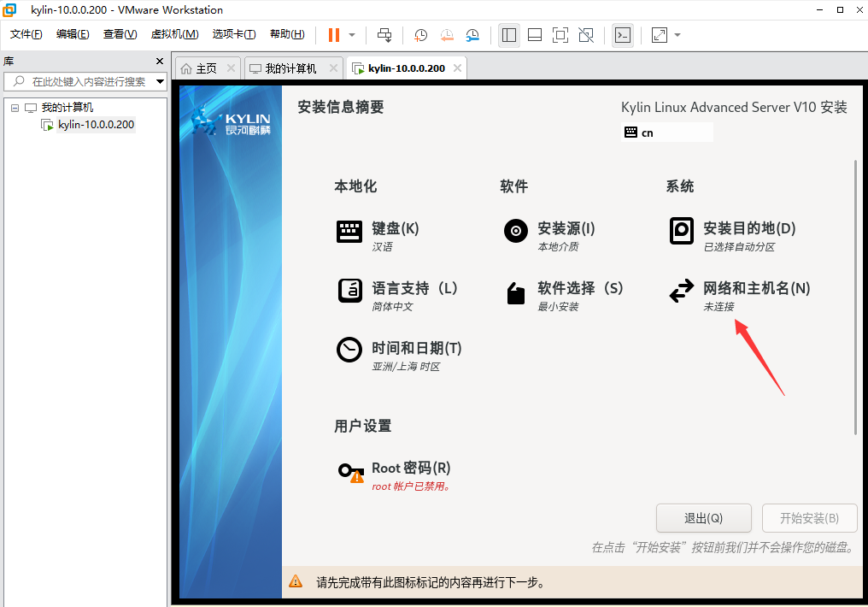
Task: Open the console view icon
Action: click(x=623, y=35)
